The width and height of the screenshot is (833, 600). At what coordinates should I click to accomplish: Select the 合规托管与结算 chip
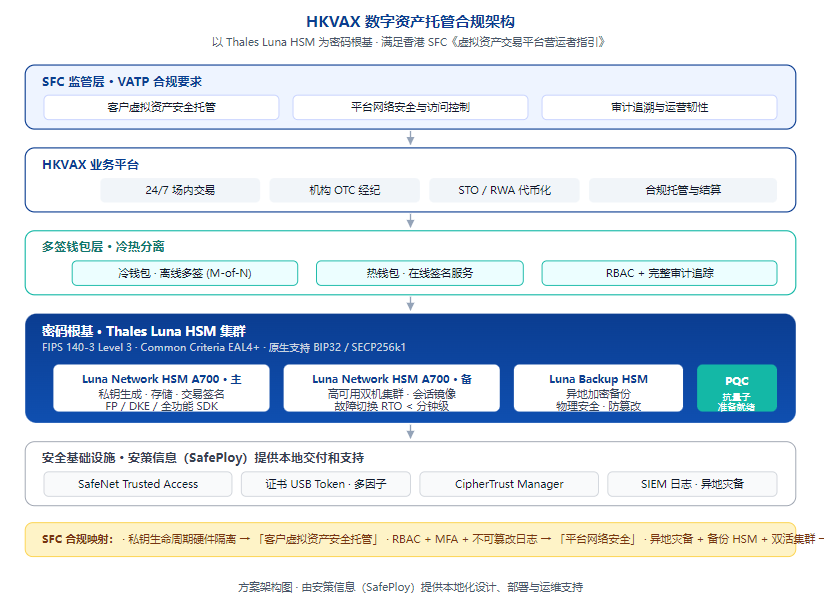[683, 190]
